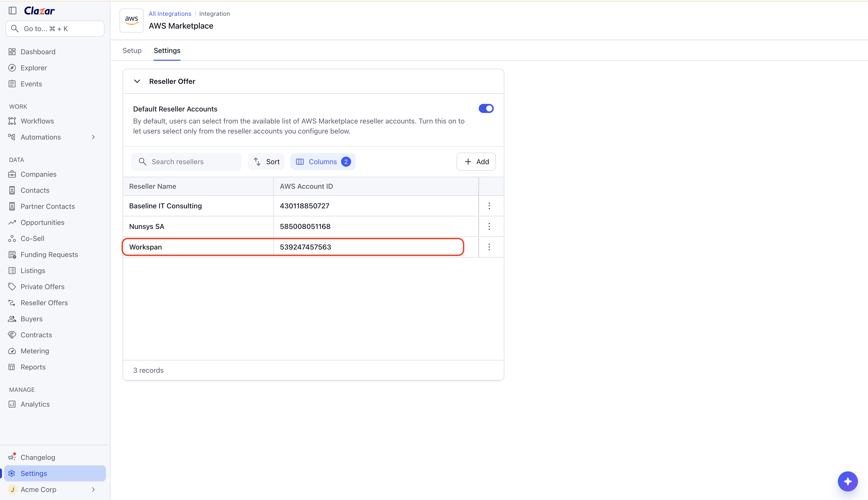Click the Buyers people icon
868x500 pixels.
tap(12, 319)
